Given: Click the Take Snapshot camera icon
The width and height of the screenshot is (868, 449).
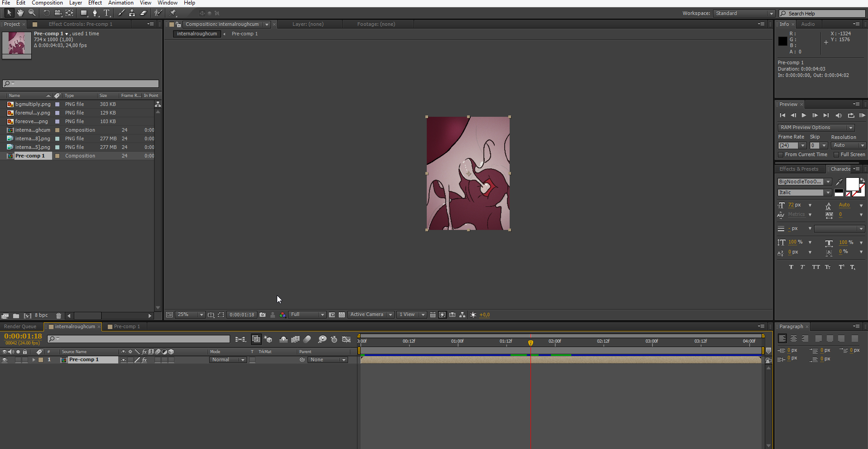Looking at the screenshot, I should 263,315.
